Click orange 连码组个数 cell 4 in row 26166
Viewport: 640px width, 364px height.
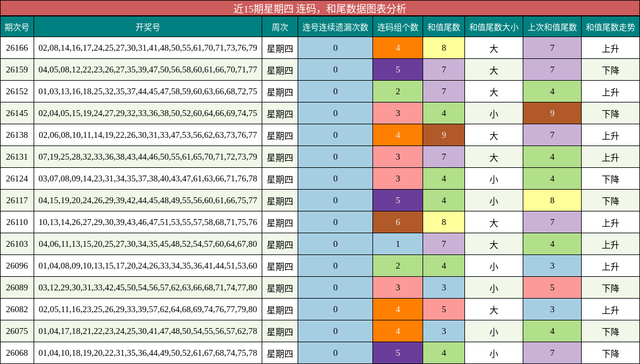(x=398, y=48)
